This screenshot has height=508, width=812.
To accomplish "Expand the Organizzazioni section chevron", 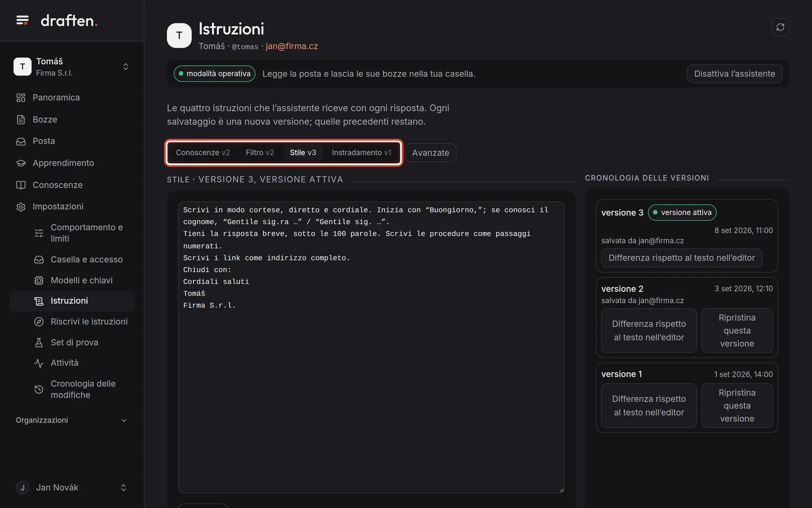I will pos(124,420).
